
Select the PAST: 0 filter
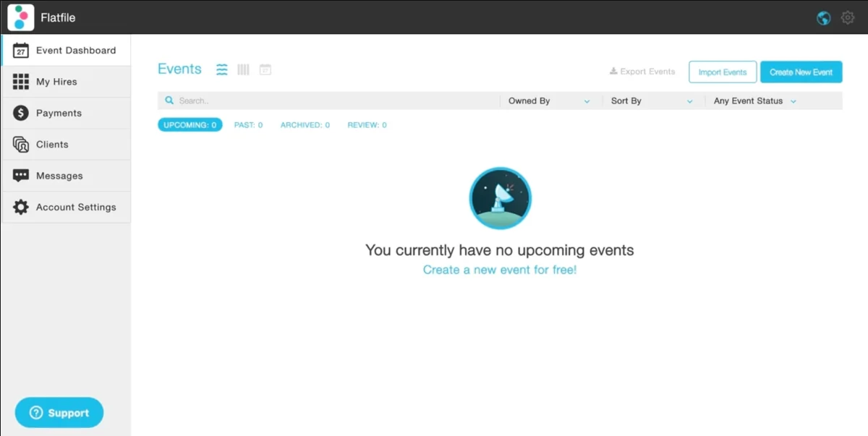(248, 124)
